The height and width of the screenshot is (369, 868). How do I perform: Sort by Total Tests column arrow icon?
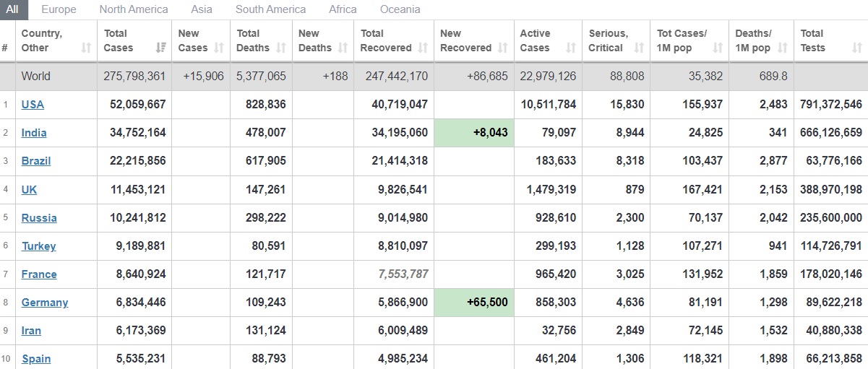[x=857, y=48]
